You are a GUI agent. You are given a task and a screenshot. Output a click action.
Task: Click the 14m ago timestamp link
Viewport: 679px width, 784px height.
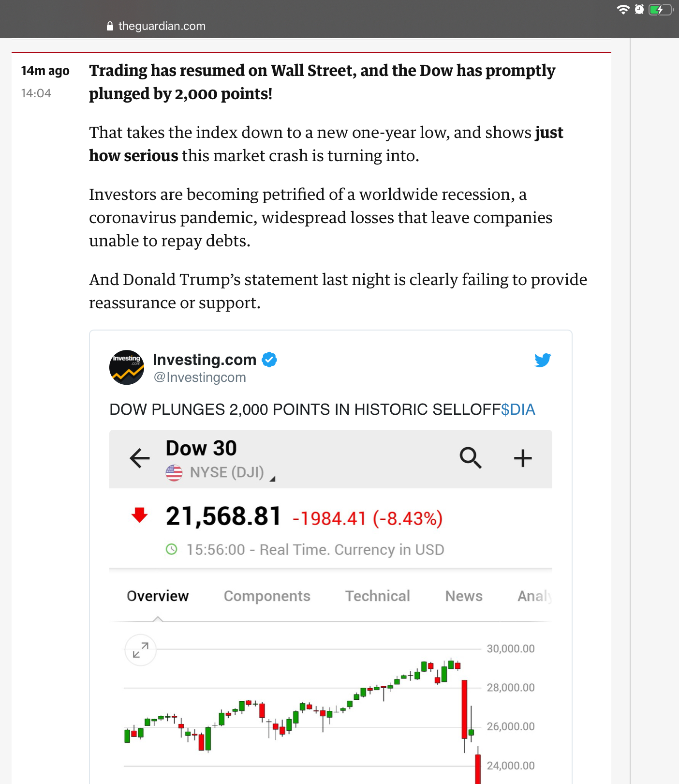click(45, 71)
